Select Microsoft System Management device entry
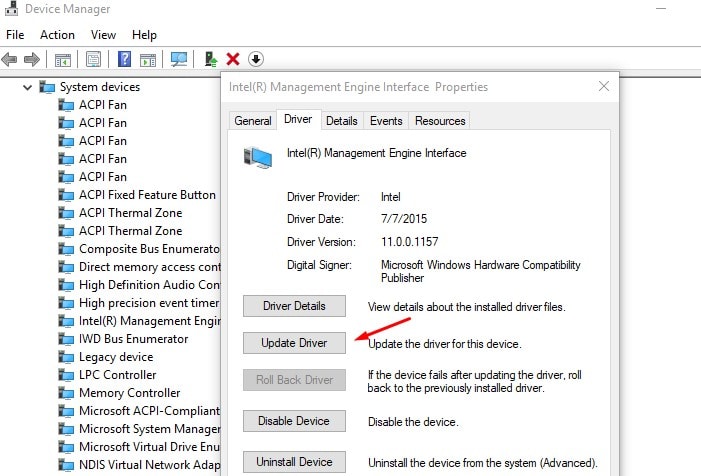Image resolution: width=701 pixels, height=476 pixels. point(150,429)
